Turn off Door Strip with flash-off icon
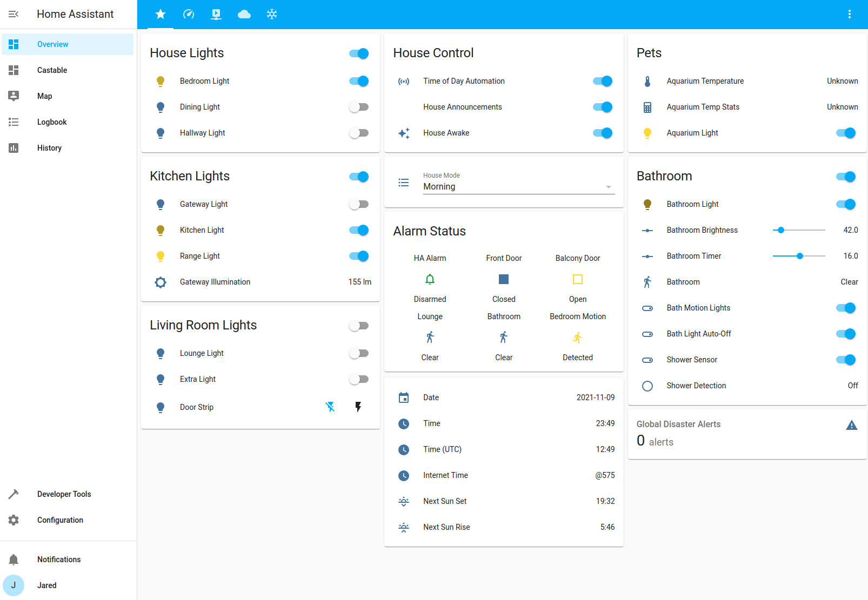Image resolution: width=868 pixels, height=600 pixels. [x=330, y=407]
